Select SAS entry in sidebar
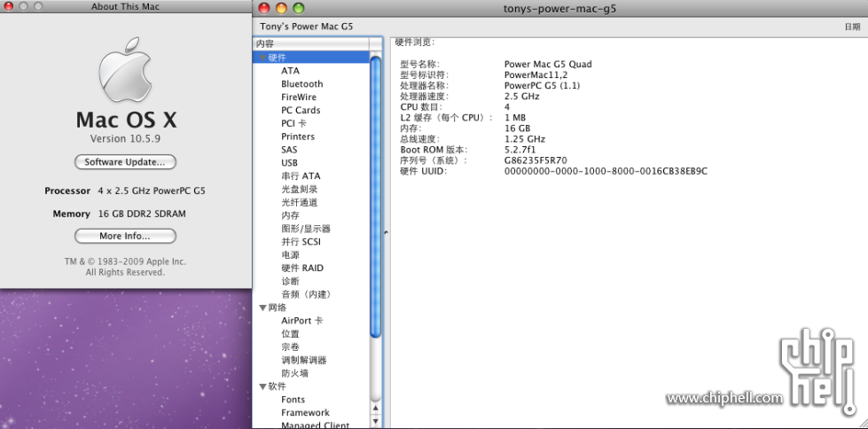This screenshot has height=429, width=868. (x=289, y=150)
